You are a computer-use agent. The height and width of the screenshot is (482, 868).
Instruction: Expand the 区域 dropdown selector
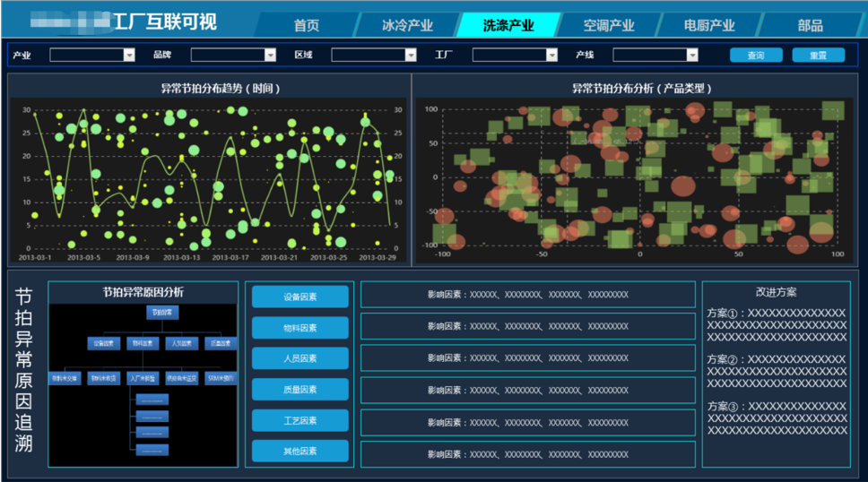coord(374,56)
